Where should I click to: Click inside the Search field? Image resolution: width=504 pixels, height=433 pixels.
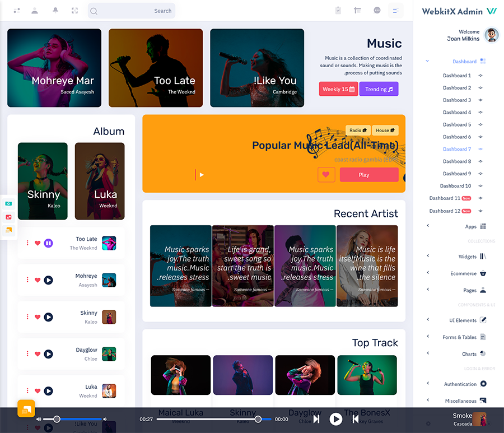coord(132,11)
